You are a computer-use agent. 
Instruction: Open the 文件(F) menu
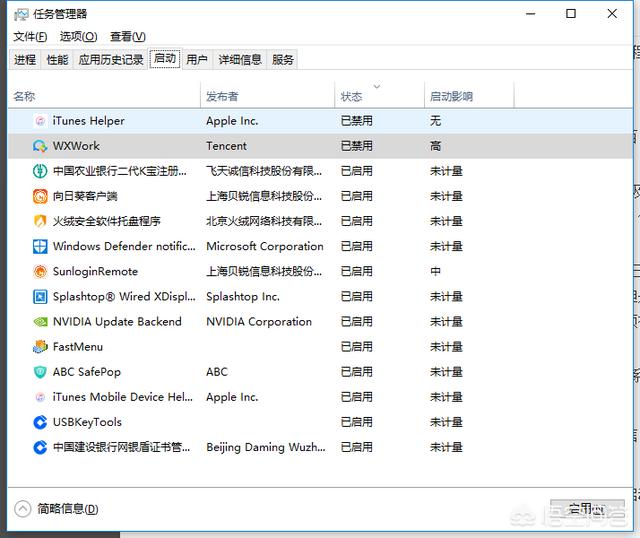[x=30, y=37]
